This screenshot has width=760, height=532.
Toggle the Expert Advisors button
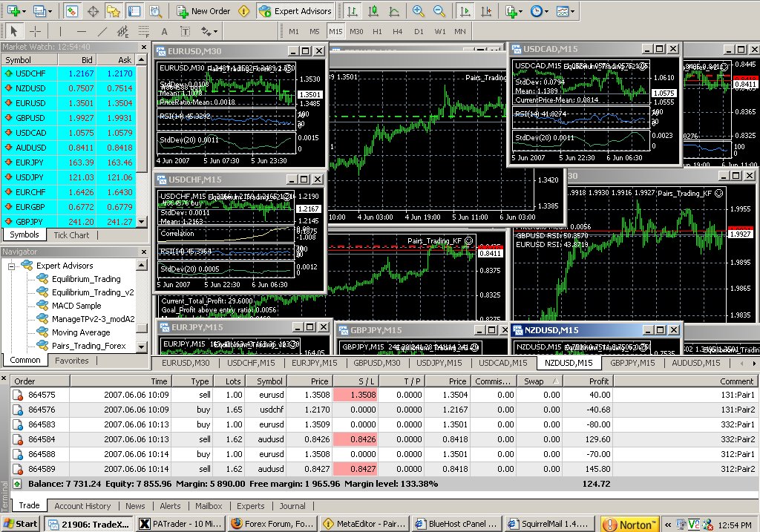[295, 10]
